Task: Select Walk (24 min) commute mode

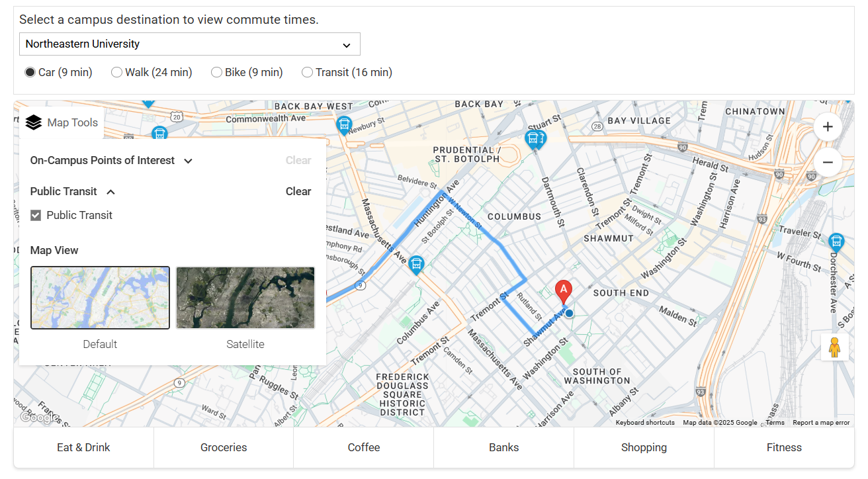Action: pyautogui.click(x=116, y=72)
